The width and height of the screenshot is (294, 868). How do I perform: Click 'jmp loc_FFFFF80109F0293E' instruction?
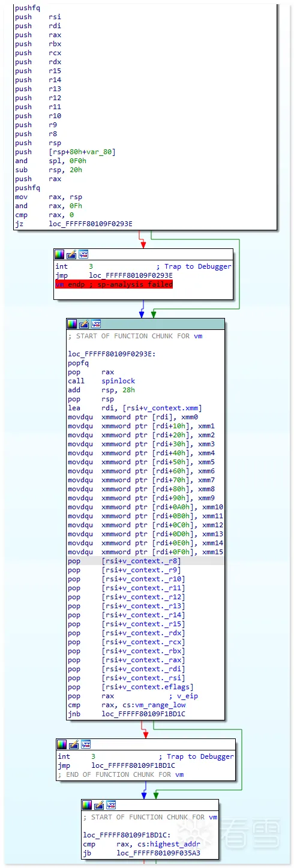tap(114, 275)
